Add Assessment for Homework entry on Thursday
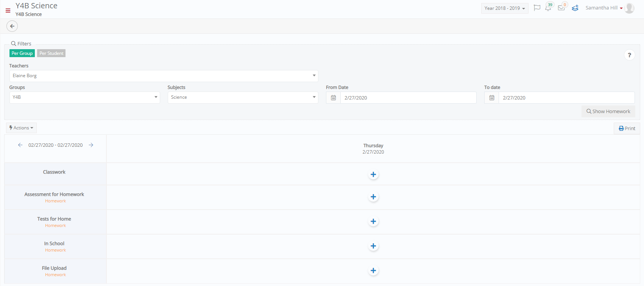Image resolution: width=644 pixels, height=286 pixels. point(373,197)
